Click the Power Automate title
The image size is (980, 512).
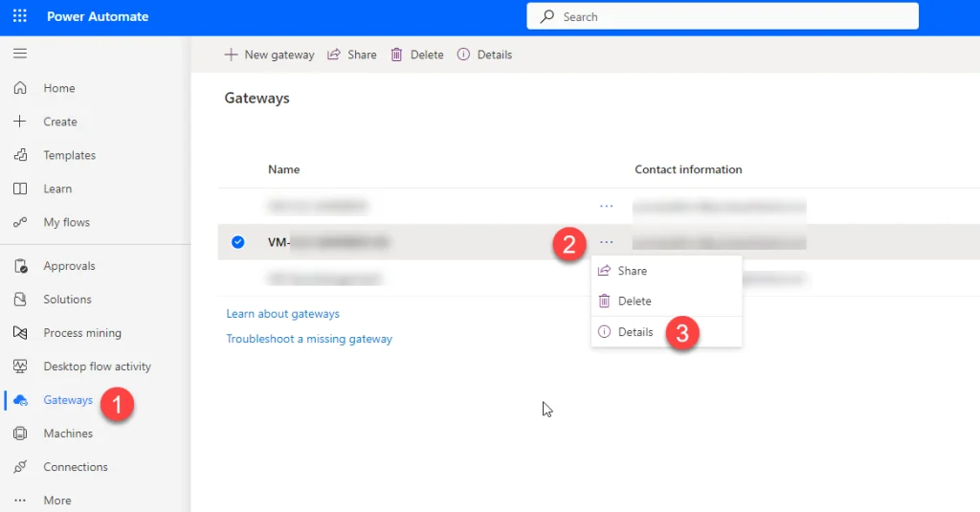coord(98,16)
